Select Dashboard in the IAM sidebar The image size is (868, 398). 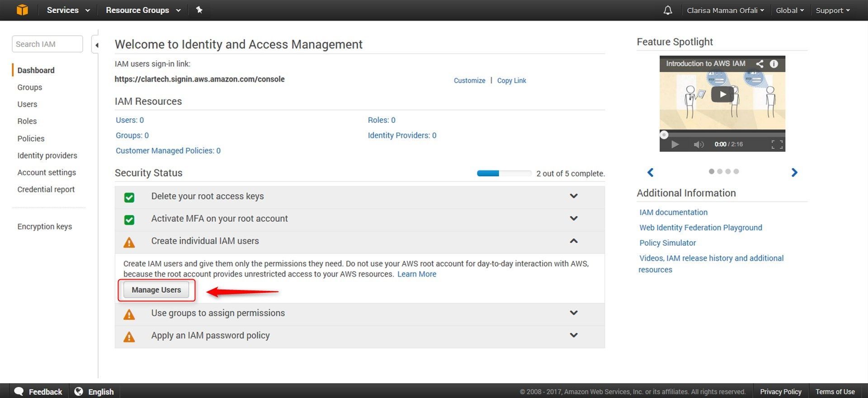pos(36,70)
